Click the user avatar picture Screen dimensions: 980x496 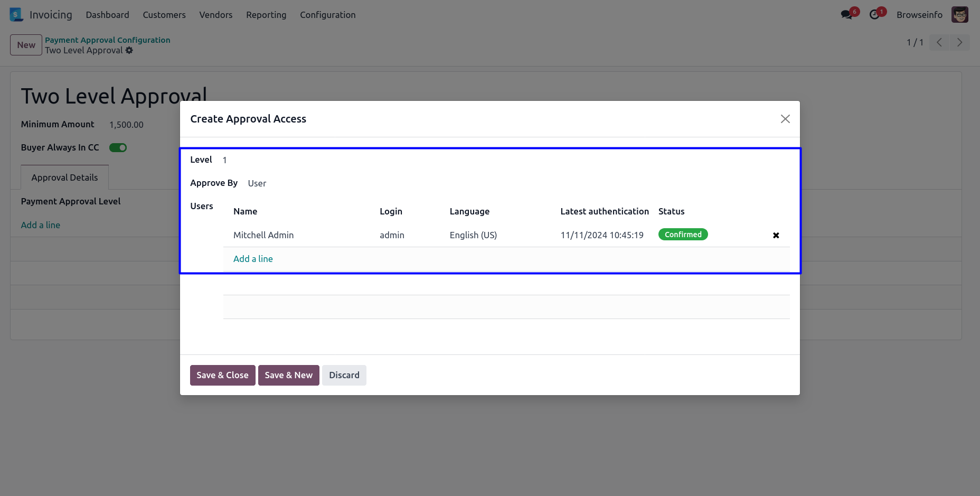pyautogui.click(x=959, y=15)
